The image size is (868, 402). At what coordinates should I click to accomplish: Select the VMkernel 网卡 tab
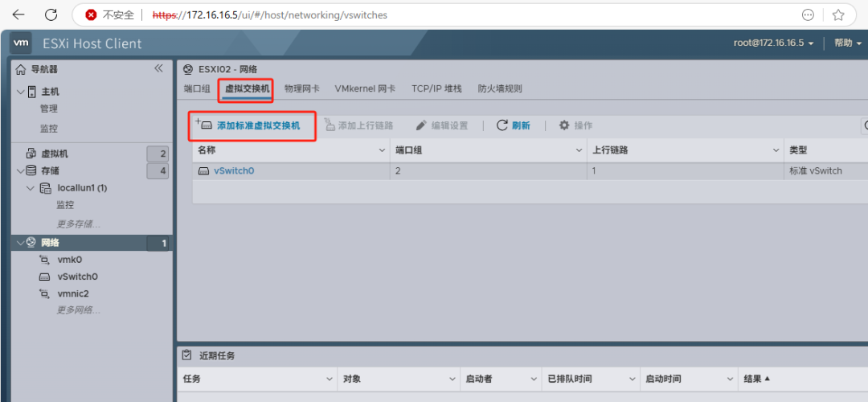point(365,88)
